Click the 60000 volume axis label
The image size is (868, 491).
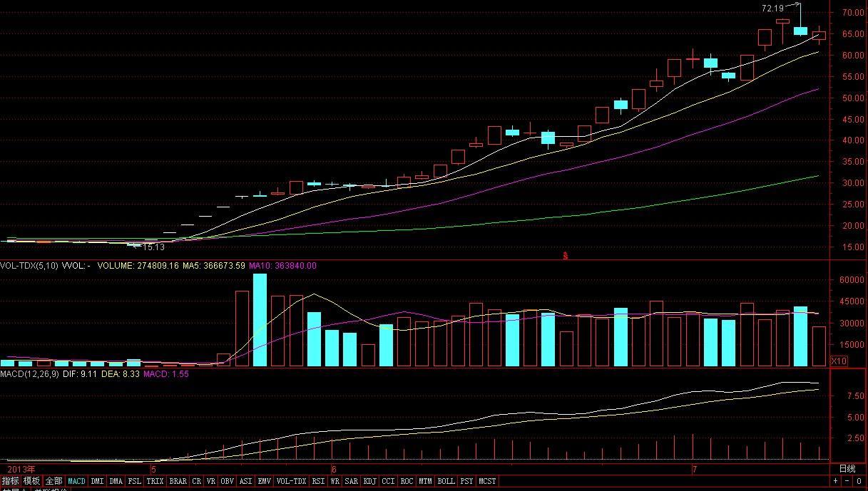(x=850, y=281)
